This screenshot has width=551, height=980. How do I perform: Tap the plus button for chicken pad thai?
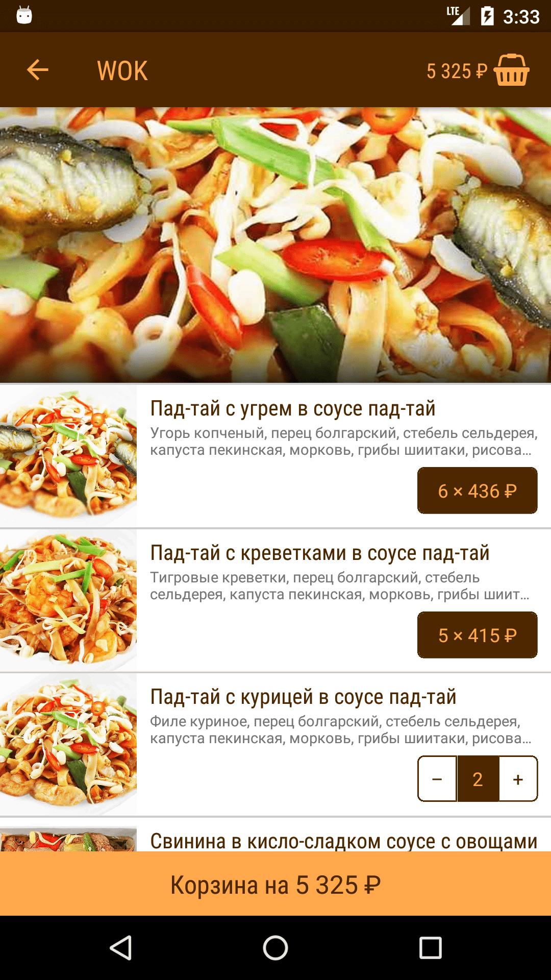tap(518, 779)
